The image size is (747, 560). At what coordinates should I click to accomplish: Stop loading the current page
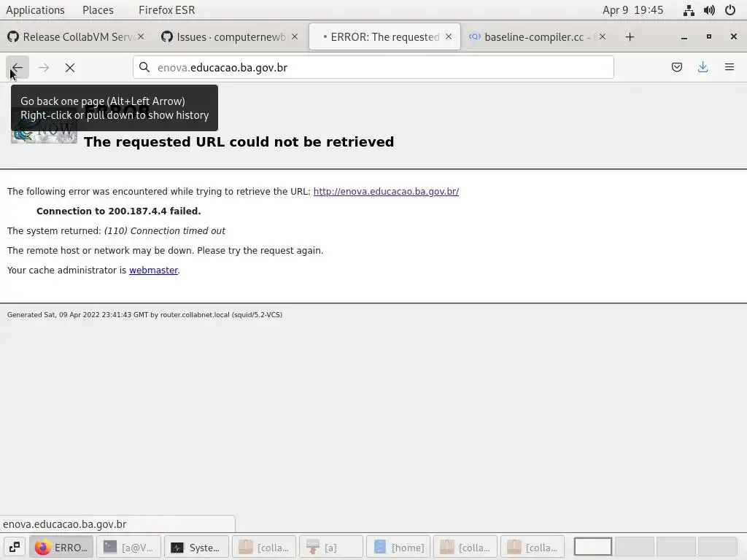(x=70, y=67)
